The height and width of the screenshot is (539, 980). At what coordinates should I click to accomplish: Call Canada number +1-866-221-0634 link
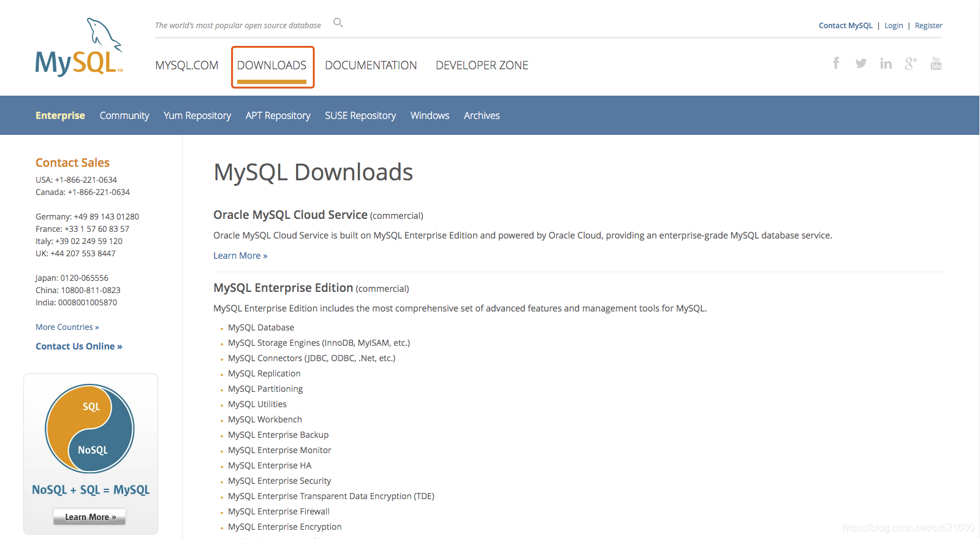(99, 192)
